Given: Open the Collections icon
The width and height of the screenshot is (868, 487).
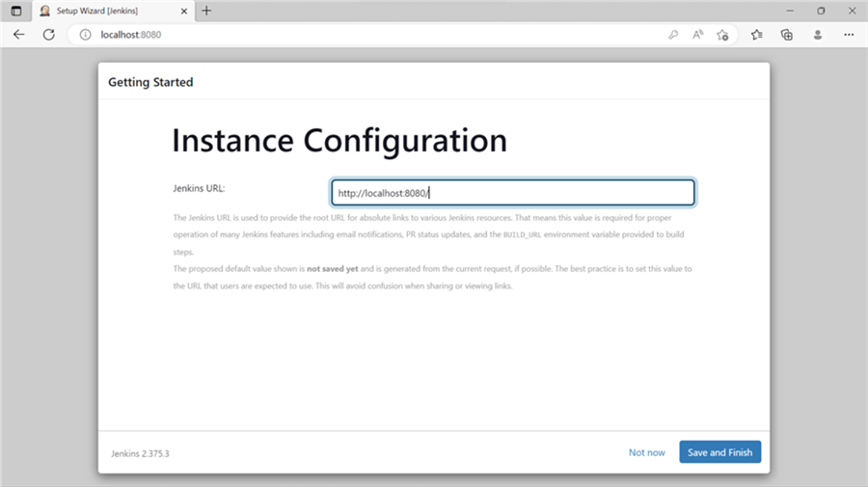Looking at the screenshot, I should (x=787, y=35).
